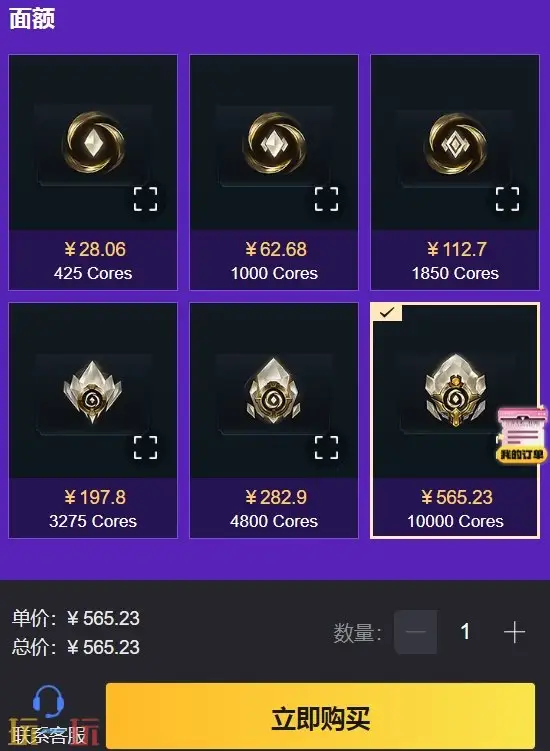This screenshot has width=550, height=751.
Task: Expand the 1000 Cores image fullscreen icon
Action: [326, 199]
